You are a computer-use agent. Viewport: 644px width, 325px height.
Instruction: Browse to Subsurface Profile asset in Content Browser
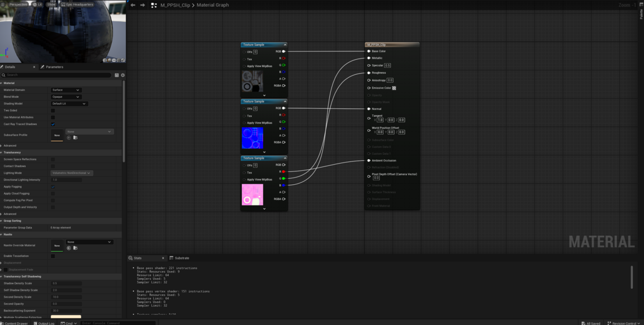pyautogui.click(x=75, y=137)
